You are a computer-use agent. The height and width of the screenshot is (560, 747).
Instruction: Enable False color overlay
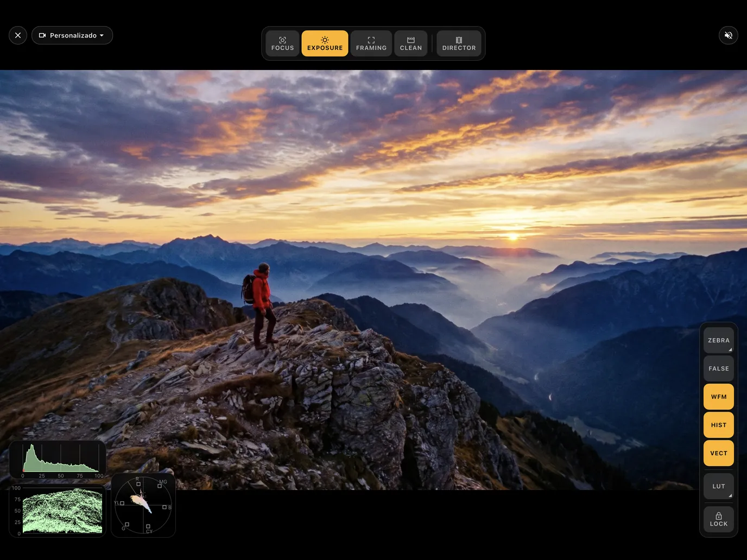tap(719, 368)
